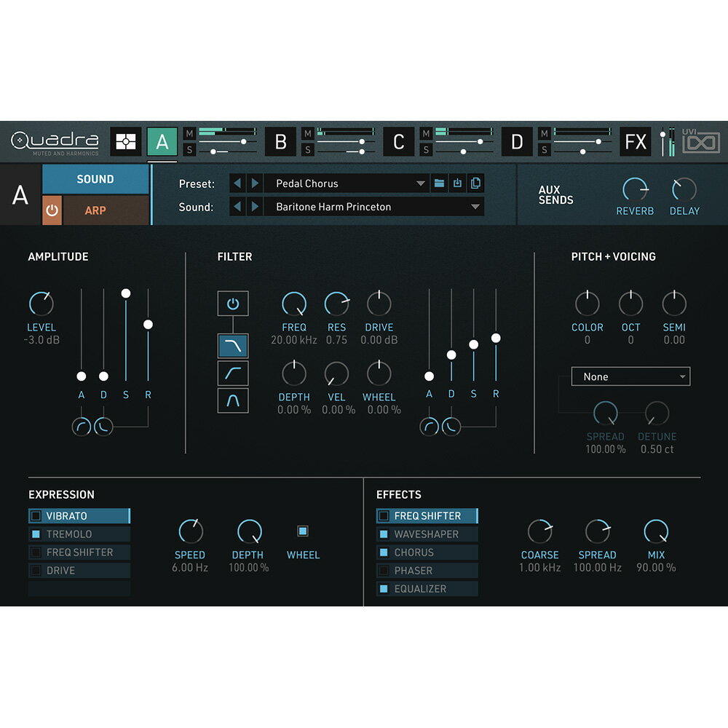Click the duplicate preset icon
The height and width of the screenshot is (728, 728).
click(x=475, y=183)
